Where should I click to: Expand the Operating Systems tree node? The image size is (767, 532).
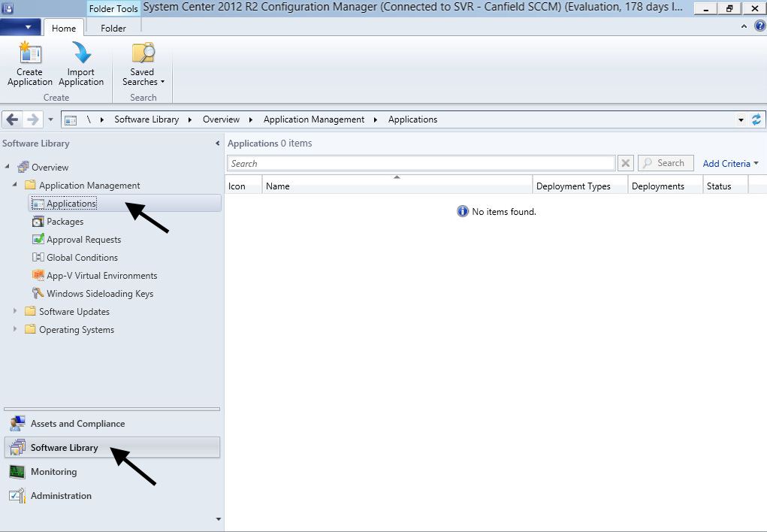click(15, 329)
